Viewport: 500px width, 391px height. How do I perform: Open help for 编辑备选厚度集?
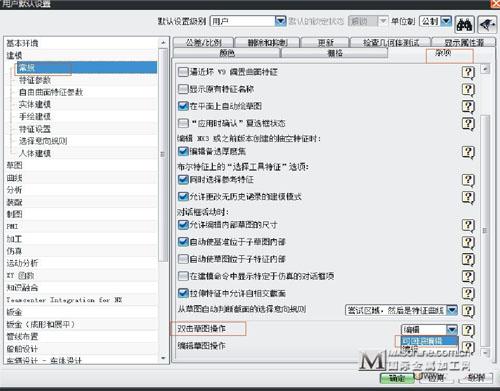pyautogui.click(x=468, y=152)
